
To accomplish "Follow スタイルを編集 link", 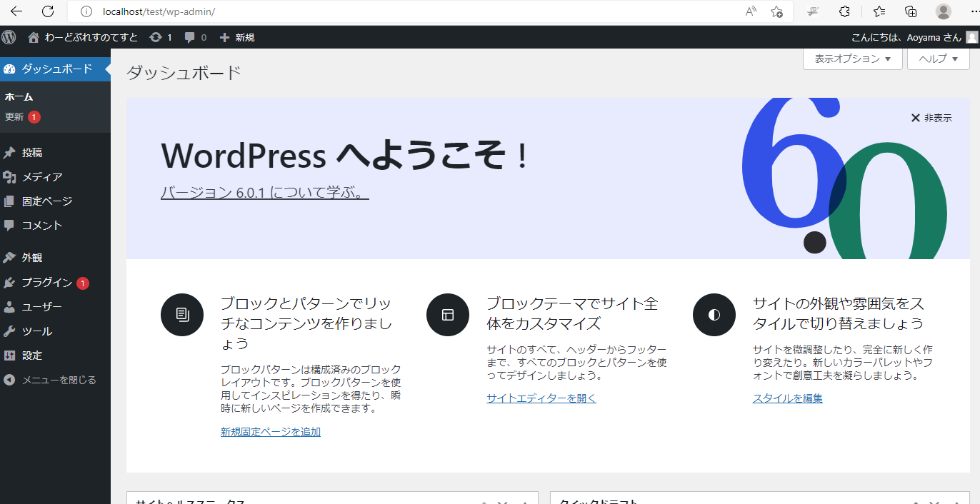I will click(788, 398).
